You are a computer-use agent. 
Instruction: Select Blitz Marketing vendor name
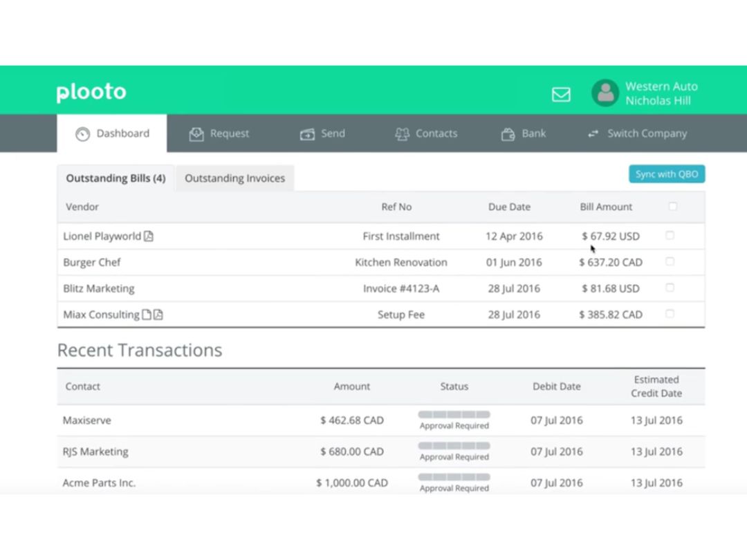(x=99, y=288)
